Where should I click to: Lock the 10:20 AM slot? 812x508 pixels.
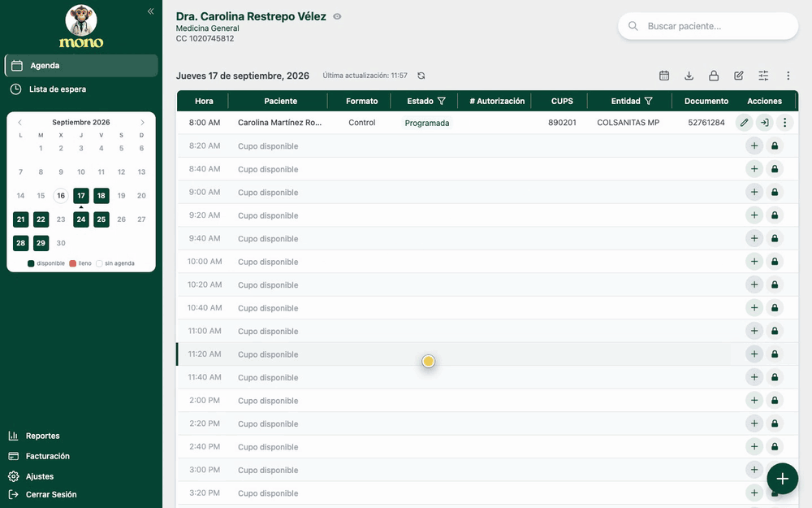(x=775, y=284)
